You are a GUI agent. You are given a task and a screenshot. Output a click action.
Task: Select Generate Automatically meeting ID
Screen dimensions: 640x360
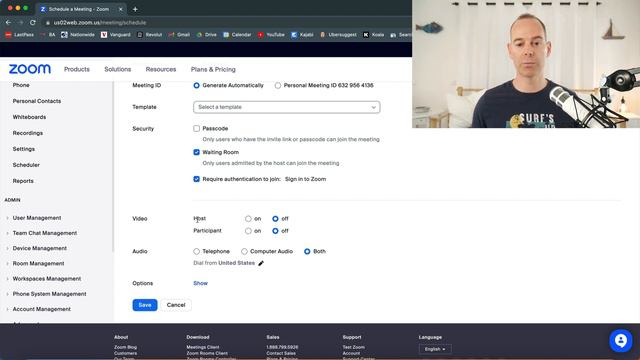point(196,85)
